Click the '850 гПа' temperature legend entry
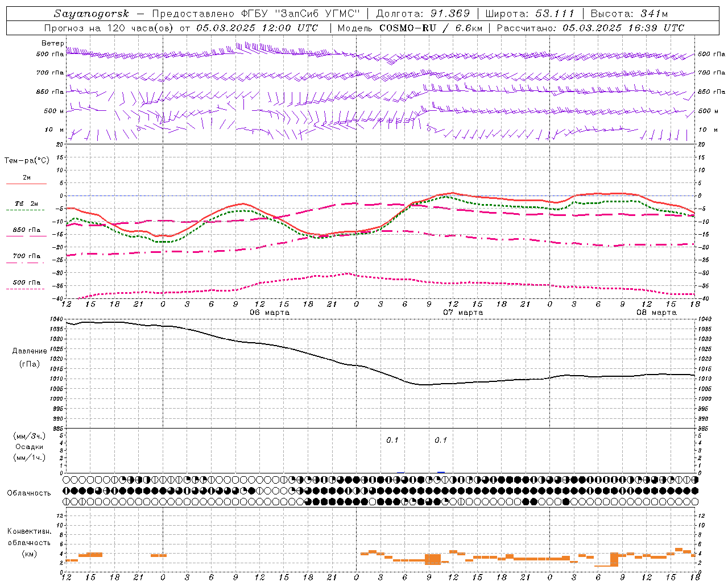 coord(27,230)
